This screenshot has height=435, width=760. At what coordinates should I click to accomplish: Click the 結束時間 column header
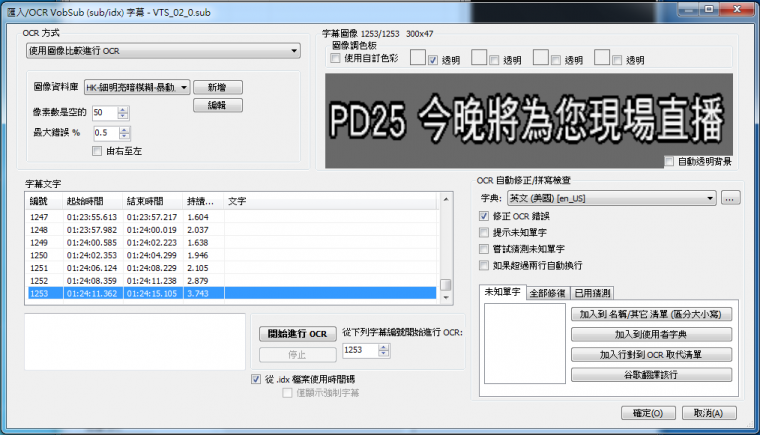click(x=153, y=201)
